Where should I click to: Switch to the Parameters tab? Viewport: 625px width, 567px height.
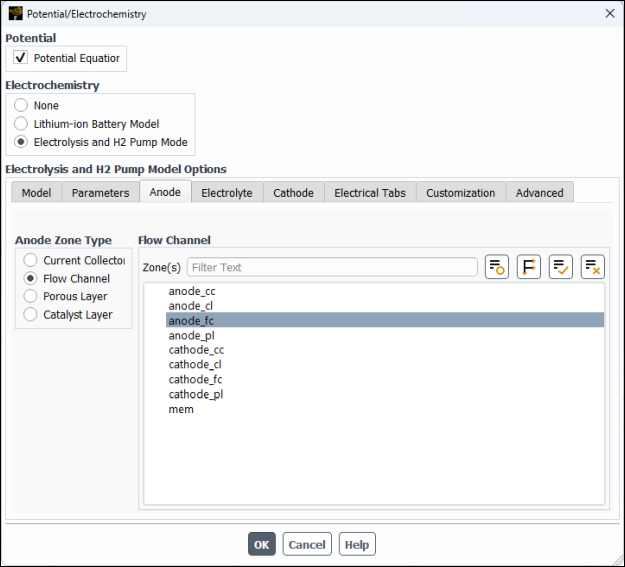tap(100, 193)
